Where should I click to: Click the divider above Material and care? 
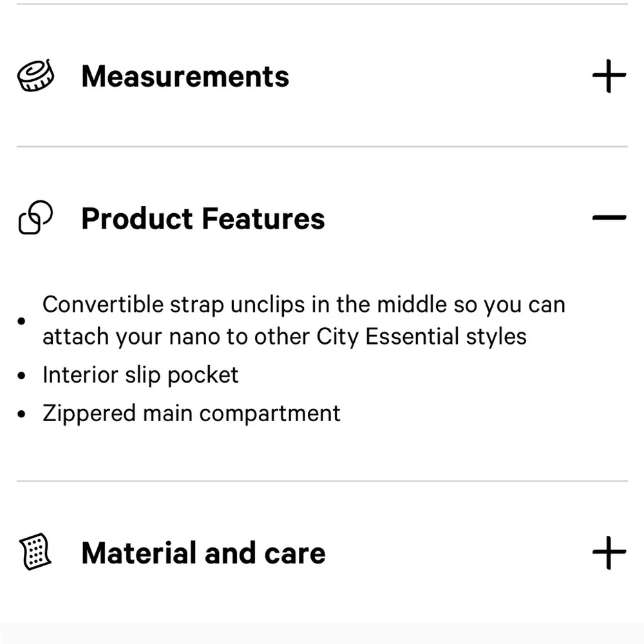pyautogui.click(x=322, y=480)
